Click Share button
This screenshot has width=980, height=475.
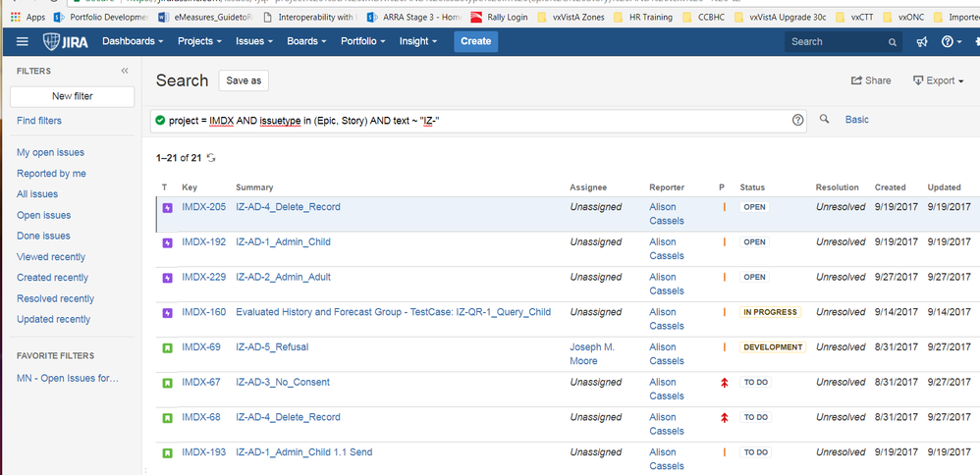coord(871,80)
